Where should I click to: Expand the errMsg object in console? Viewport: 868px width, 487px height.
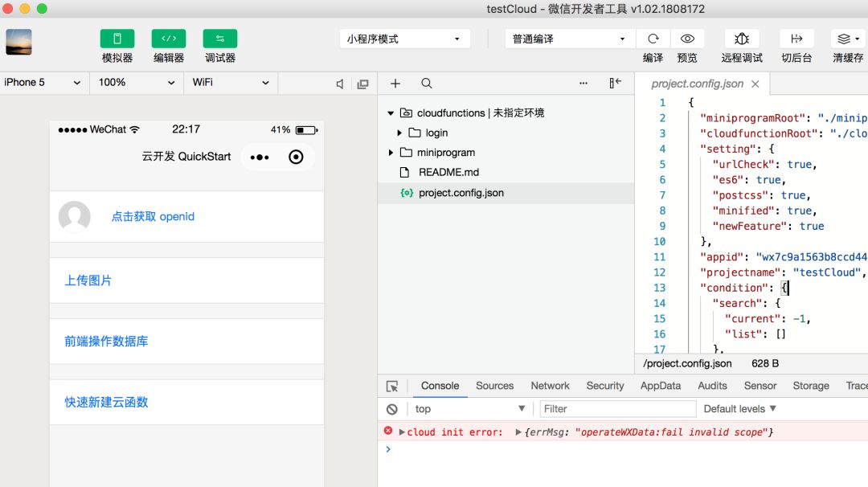pyautogui.click(x=518, y=432)
